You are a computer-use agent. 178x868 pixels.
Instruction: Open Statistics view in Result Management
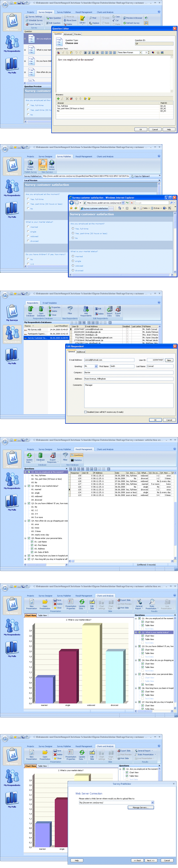[x=76, y=460]
